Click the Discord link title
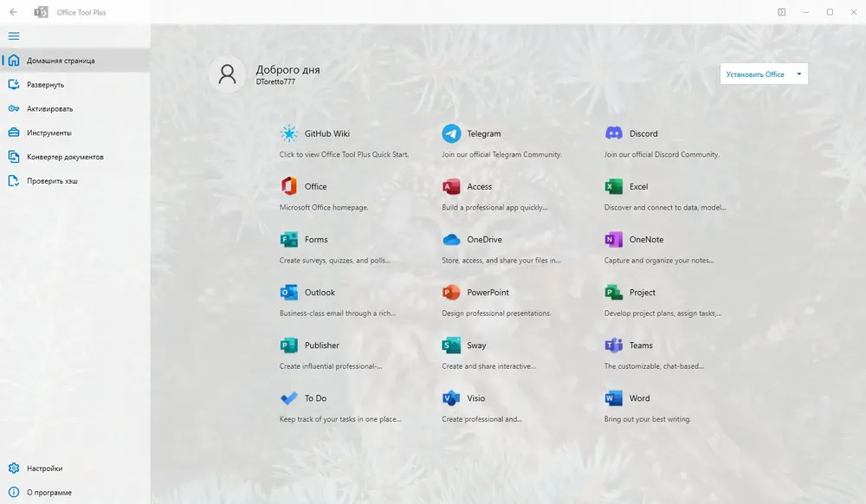Image resolution: width=866 pixels, height=504 pixels. click(643, 133)
